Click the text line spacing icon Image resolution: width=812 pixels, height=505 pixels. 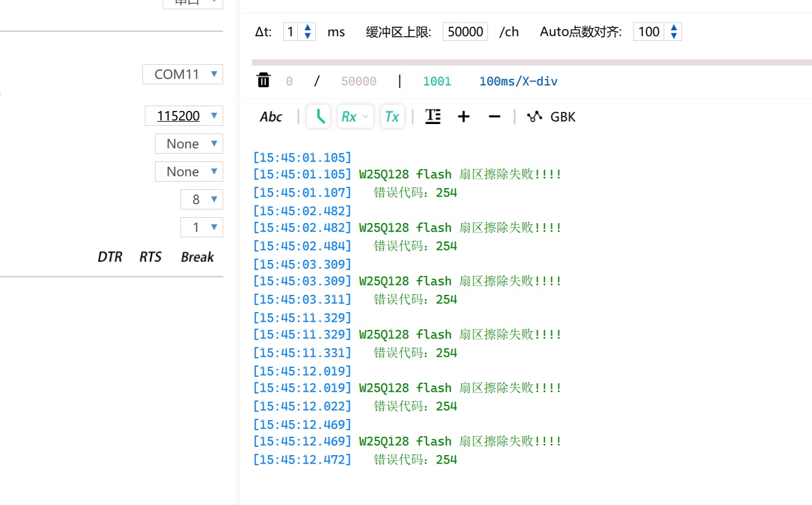pos(433,116)
